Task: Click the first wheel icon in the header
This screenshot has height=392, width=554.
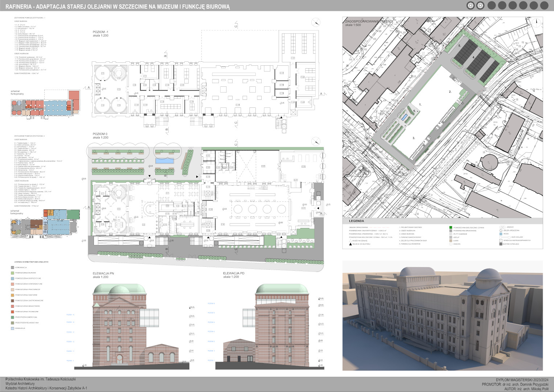Action: (470, 5)
